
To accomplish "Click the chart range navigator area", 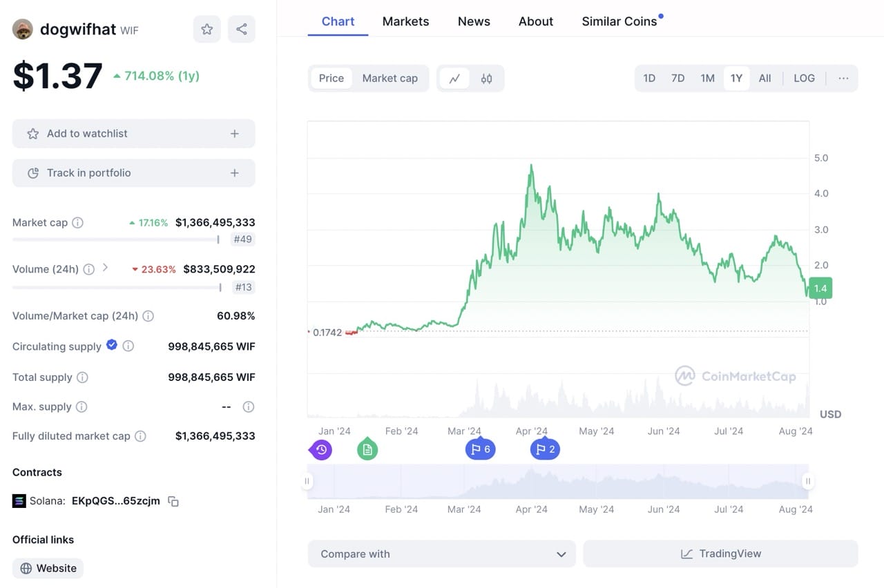I will coord(558,482).
